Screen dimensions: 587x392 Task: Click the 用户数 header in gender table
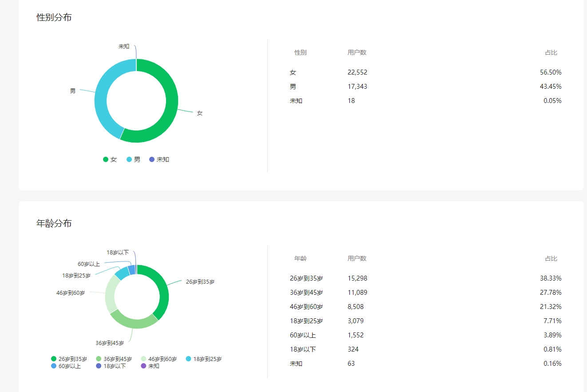click(357, 52)
